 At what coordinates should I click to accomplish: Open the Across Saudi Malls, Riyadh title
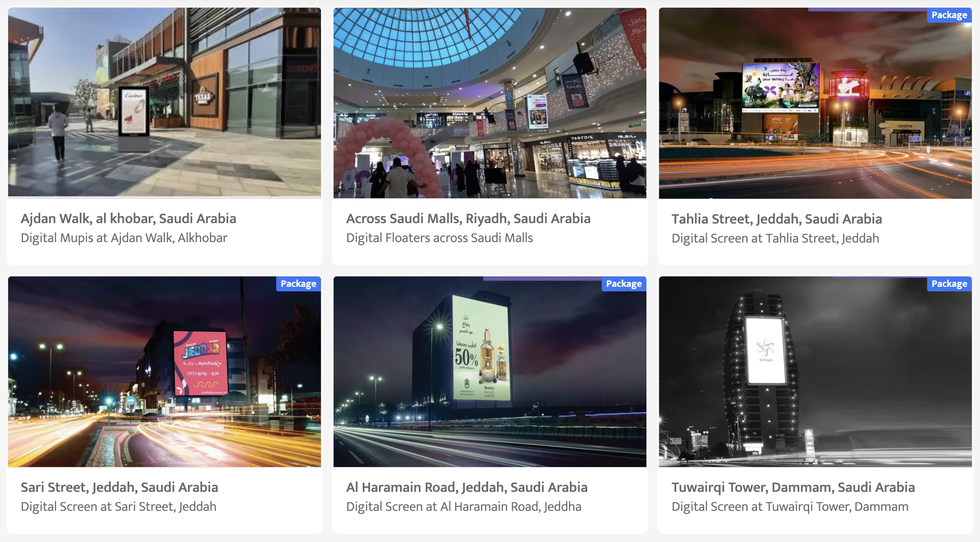468,219
